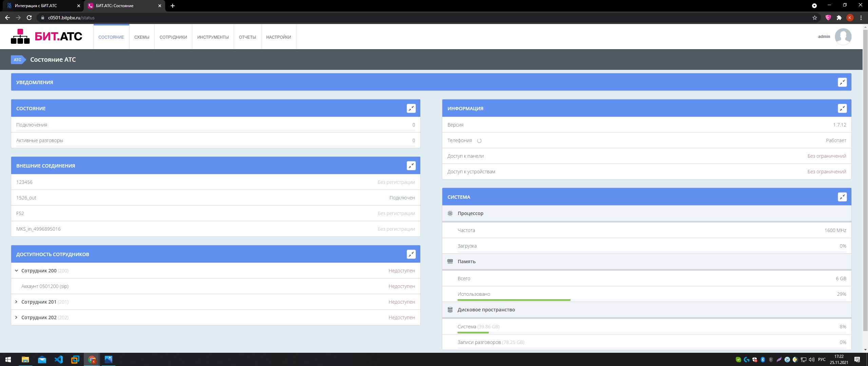Open a new browser tab

click(173, 6)
